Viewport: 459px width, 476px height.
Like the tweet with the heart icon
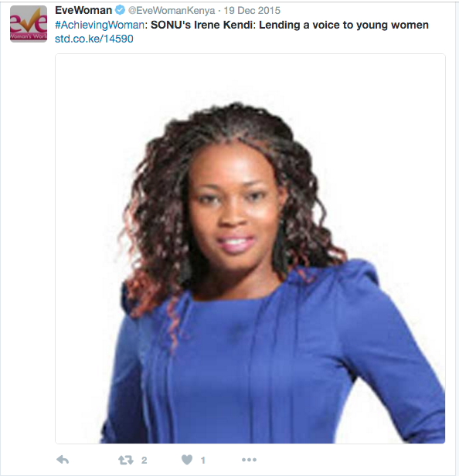[x=187, y=460]
